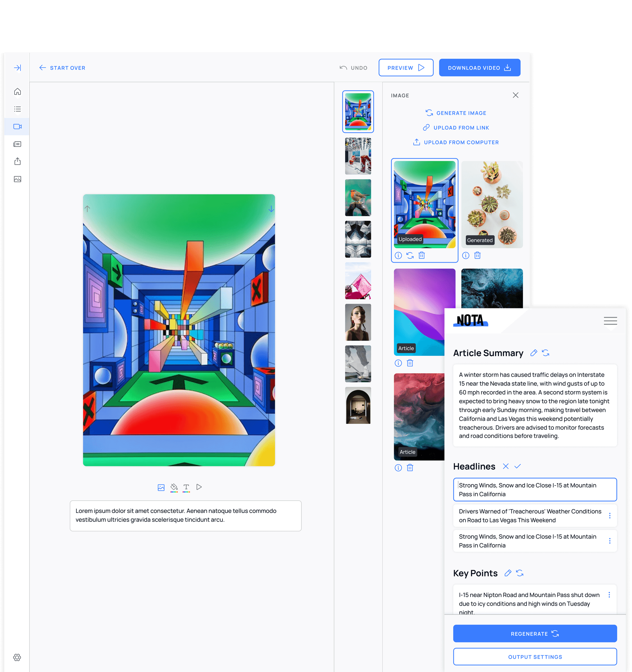
Task: Confirm the headline edit with checkmark
Action: coord(518,466)
